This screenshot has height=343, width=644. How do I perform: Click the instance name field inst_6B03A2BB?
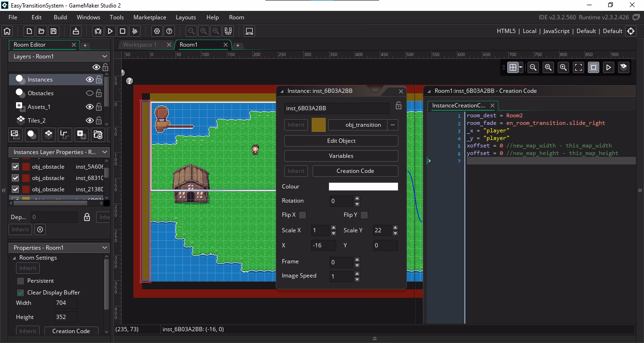[x=337, y=108]
